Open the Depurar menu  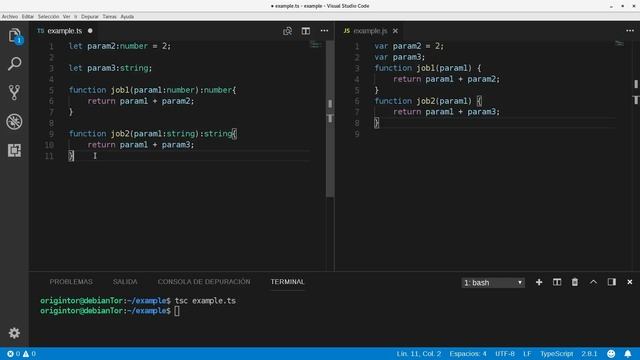click(x=90, y=17)
